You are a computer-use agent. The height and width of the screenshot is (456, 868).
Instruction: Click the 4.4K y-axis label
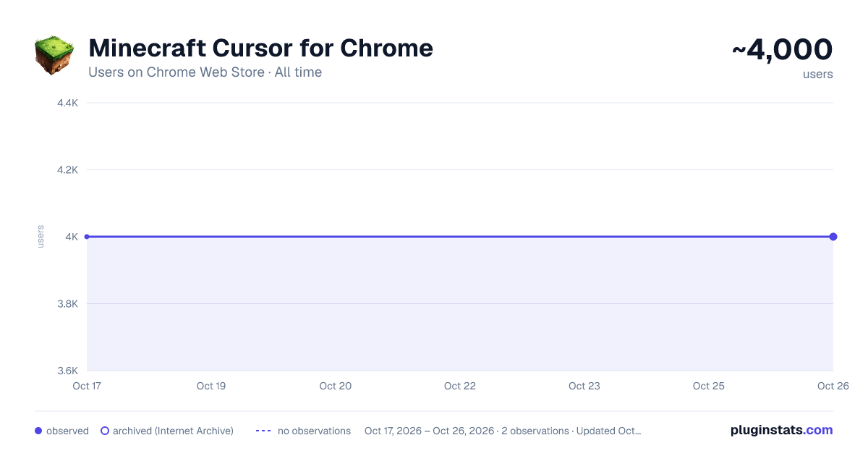pos(67,103)
